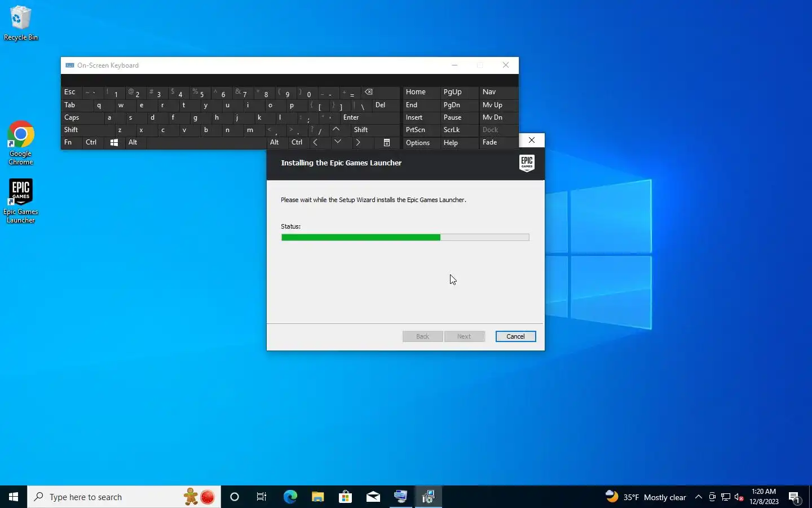Click the Windows key on On-Screen Keyboard

(x=114, y=143)
